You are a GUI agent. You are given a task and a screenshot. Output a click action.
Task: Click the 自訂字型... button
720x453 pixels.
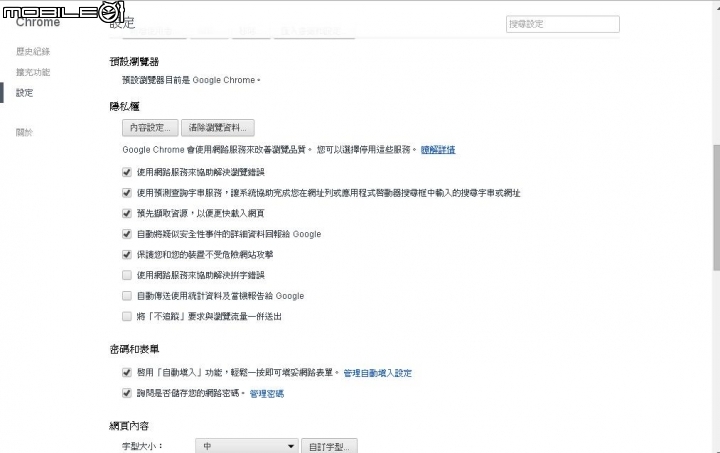329,446
